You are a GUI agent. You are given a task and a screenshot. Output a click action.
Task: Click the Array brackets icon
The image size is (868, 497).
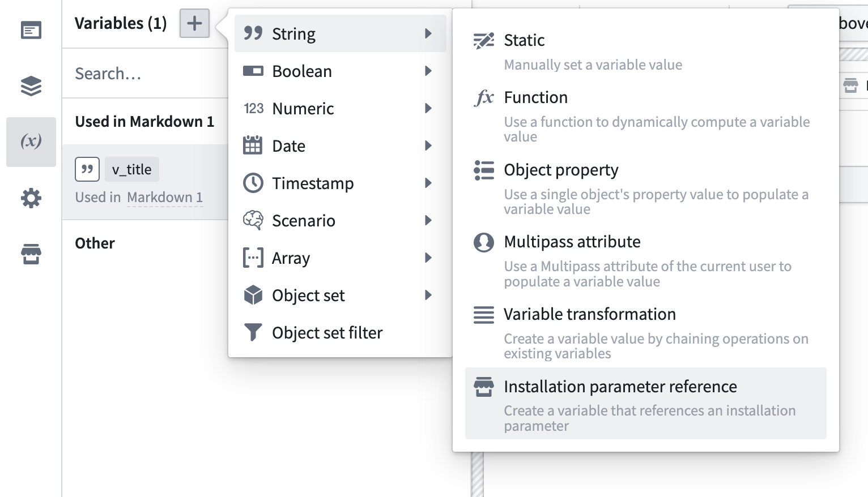[253, 258]
